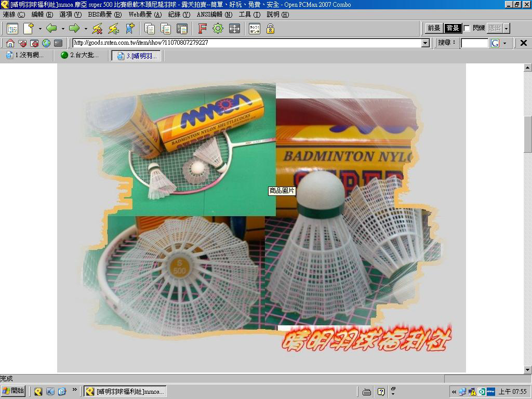Image resolution: width=532 pixels, height=399 pixels.
Task: Open the 工具 (T) menu
Action: point(249,15)
